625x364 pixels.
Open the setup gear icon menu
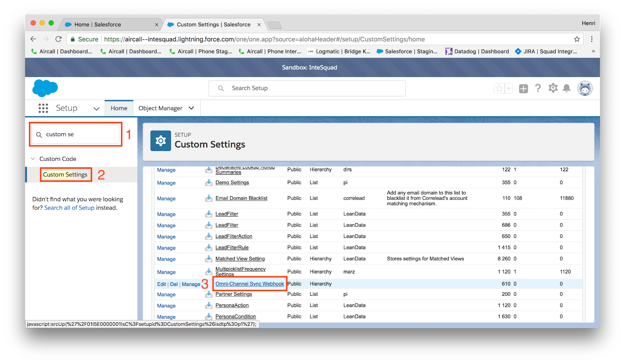click(553, 88)
